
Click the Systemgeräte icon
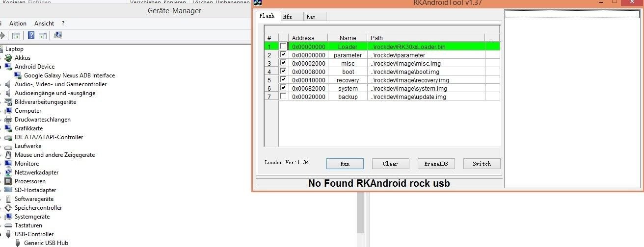pyautogui.click(x=9, y=217)
